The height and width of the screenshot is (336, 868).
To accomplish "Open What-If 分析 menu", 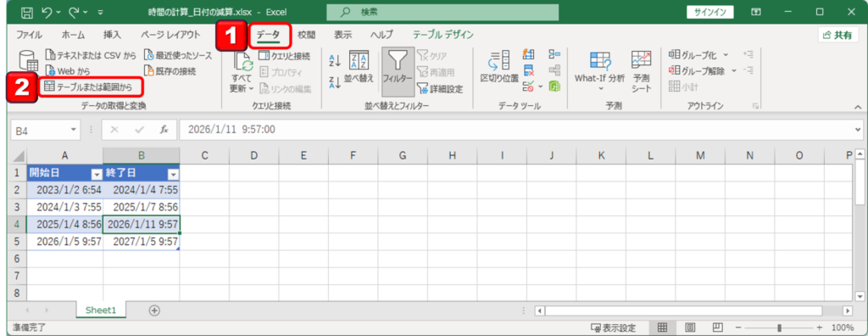I will 599,71.
